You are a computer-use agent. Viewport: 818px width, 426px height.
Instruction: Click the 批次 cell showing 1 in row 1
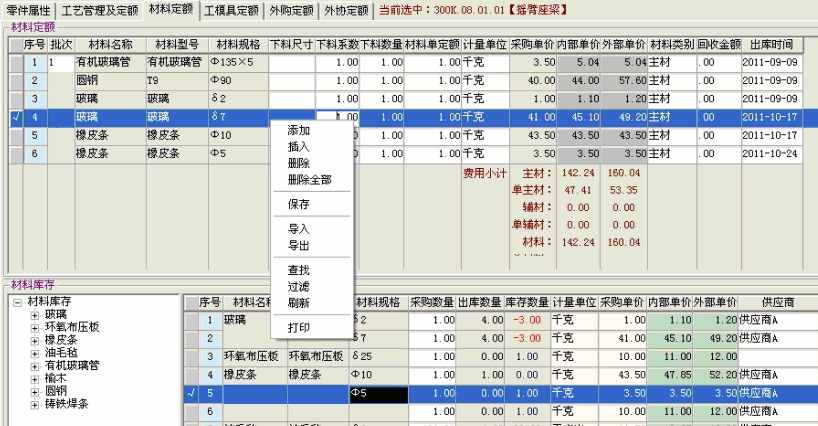pos(61,63)
